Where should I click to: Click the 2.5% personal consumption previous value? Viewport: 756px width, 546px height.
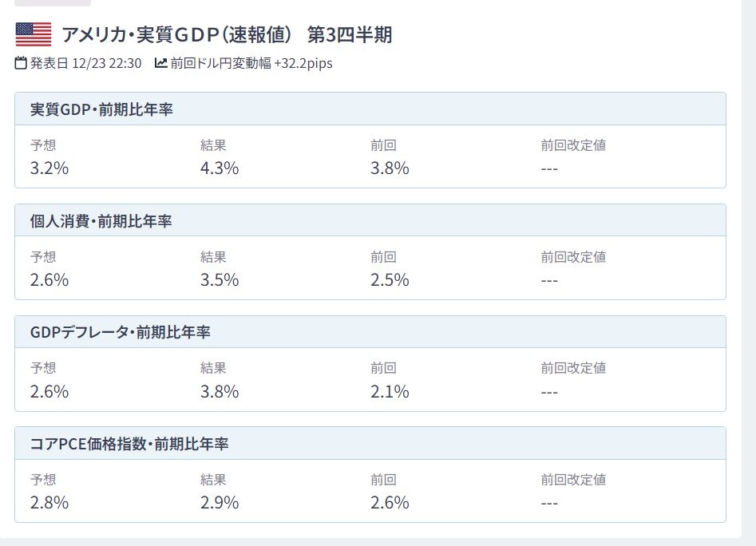coord(390,280)
